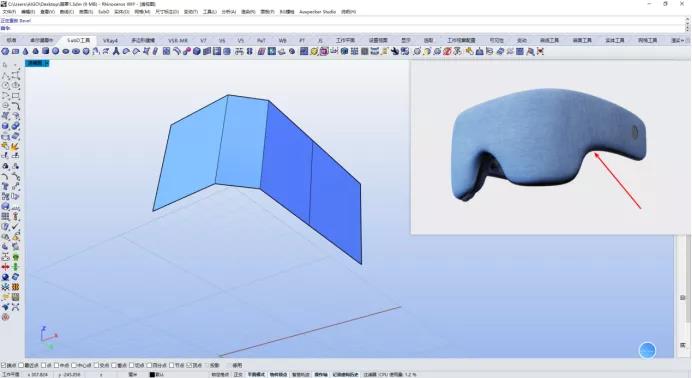Select the SubD plane icon in the toolbar
692x378 pixels.
[x=15, y=52]
